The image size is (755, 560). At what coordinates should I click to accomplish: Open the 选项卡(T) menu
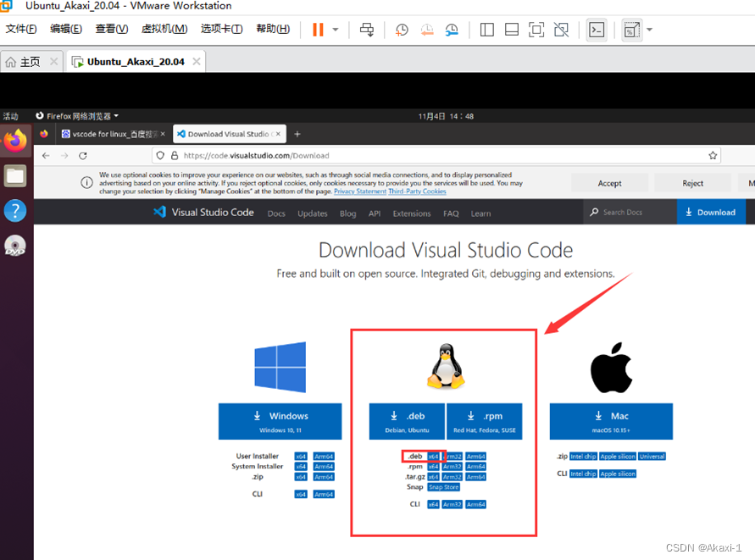(x=221, y=29)
